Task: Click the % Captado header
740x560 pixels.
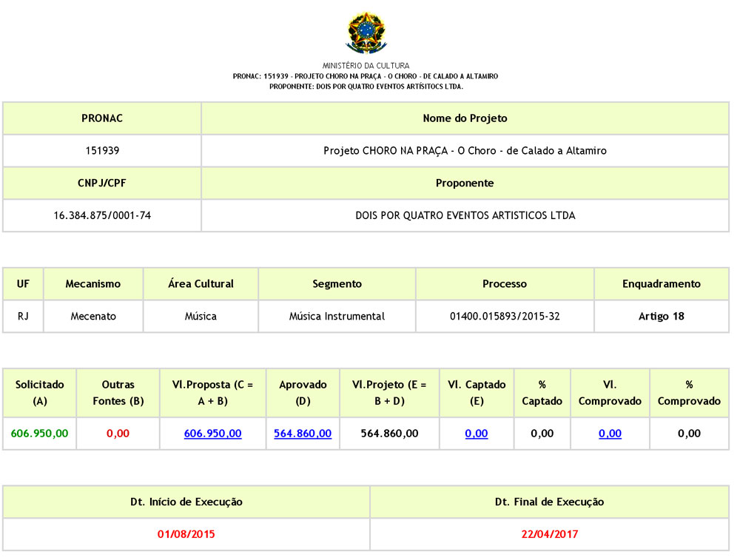Action: pos(542,393)
